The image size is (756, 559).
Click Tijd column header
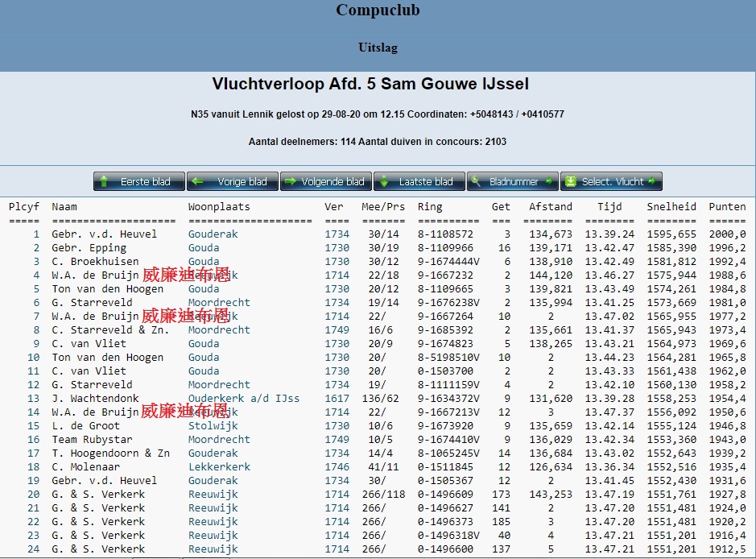point(609,207)
